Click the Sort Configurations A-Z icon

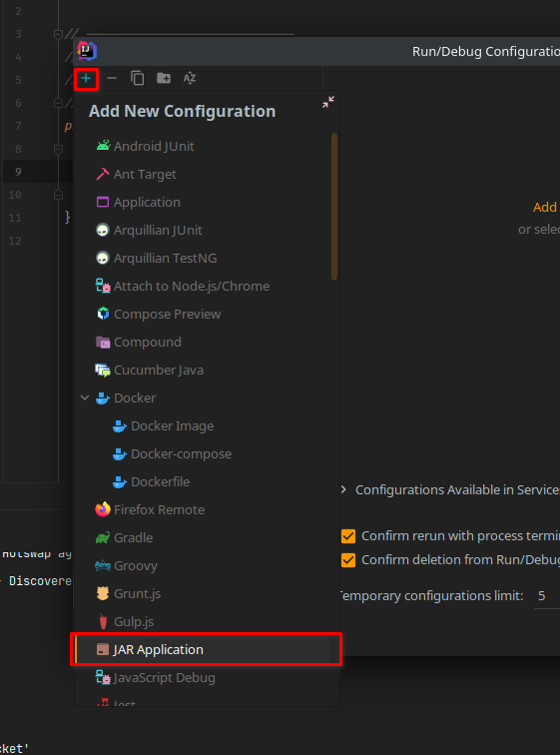coord(190,78)
